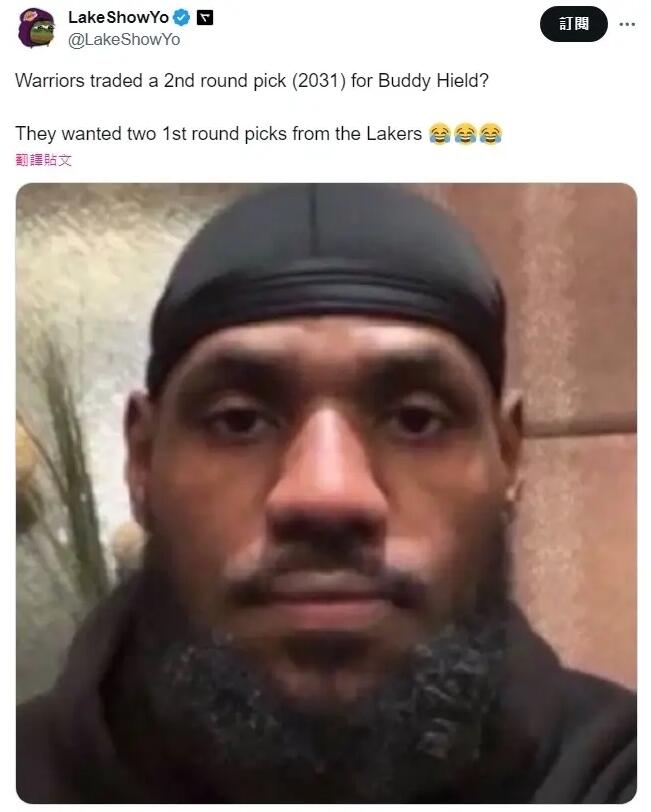Open the attached meme photo

click(326, 493)
